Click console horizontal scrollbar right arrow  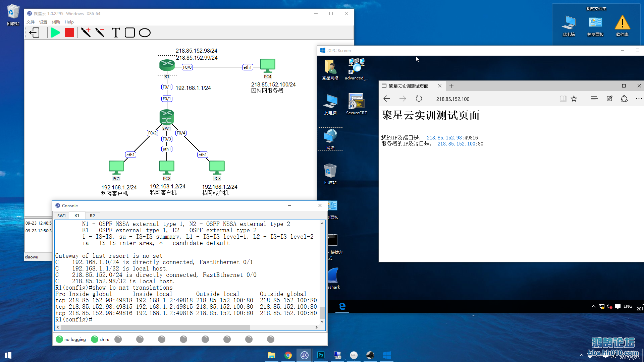tap(316, 327)
